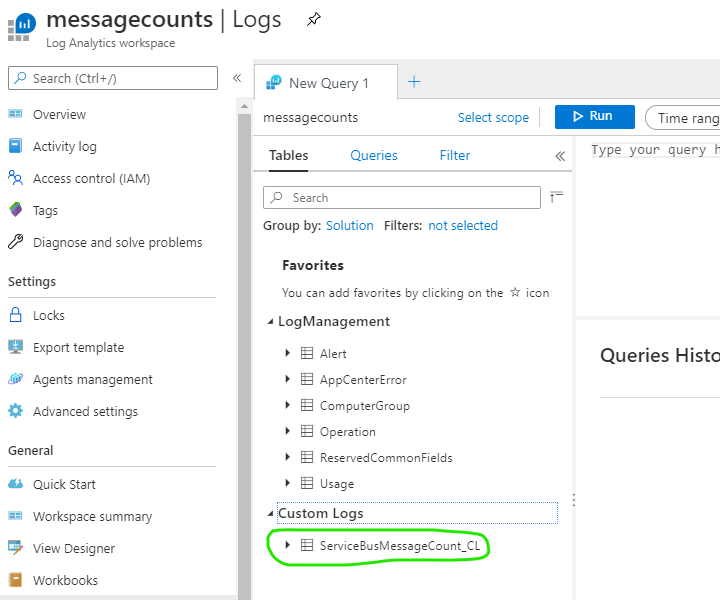Viewport: 720px width, 600px height.
Task: Click the Workbooks book icon
Action: pyautogui.click(x=15, y=579)
